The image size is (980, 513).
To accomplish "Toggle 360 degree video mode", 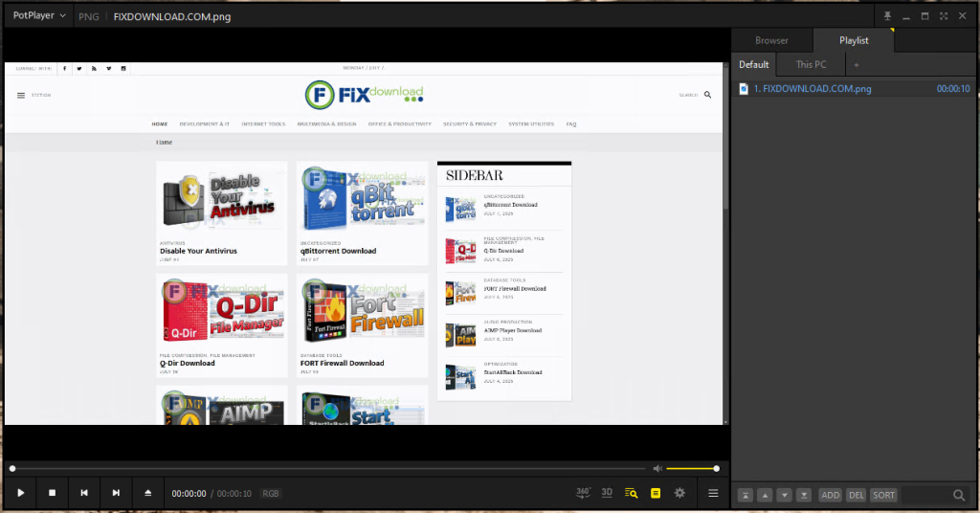I will coord(583,493).
